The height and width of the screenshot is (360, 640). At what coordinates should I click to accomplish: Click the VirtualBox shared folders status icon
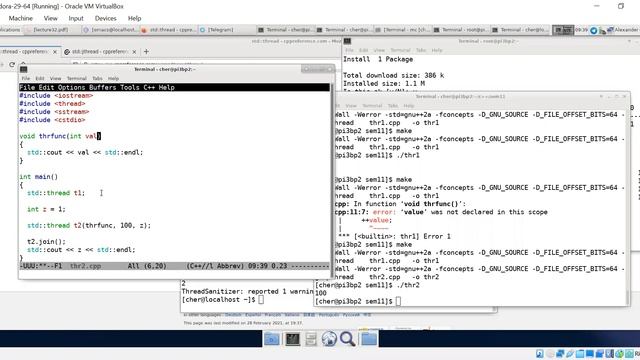(580, 354)
